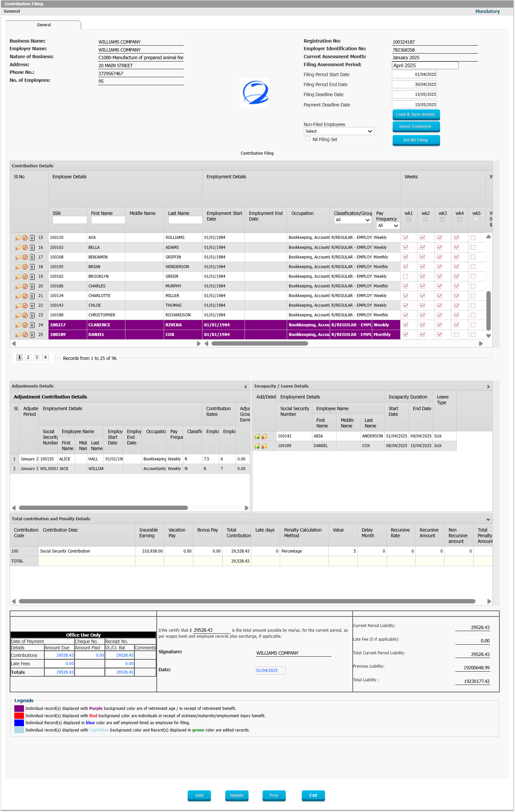Click delete folder icon for CHLOE THOMAS row
The height and width of the screenshot is (812, 515).
18,305
